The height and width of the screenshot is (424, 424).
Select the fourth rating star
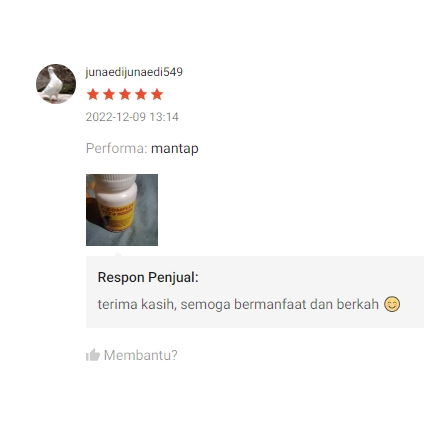coord(141,94)
